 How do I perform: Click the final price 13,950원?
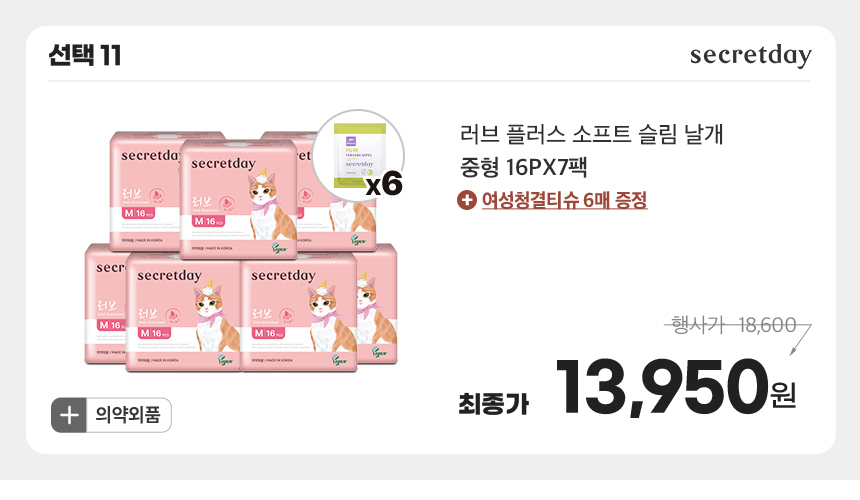pos(676,387)
